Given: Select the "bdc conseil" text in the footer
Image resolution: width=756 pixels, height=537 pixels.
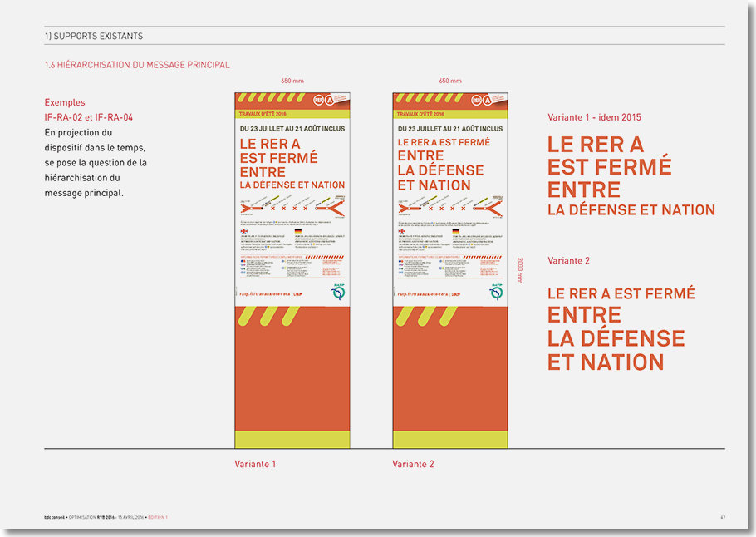Looking at the screenshot, I should tap(54, 517).
